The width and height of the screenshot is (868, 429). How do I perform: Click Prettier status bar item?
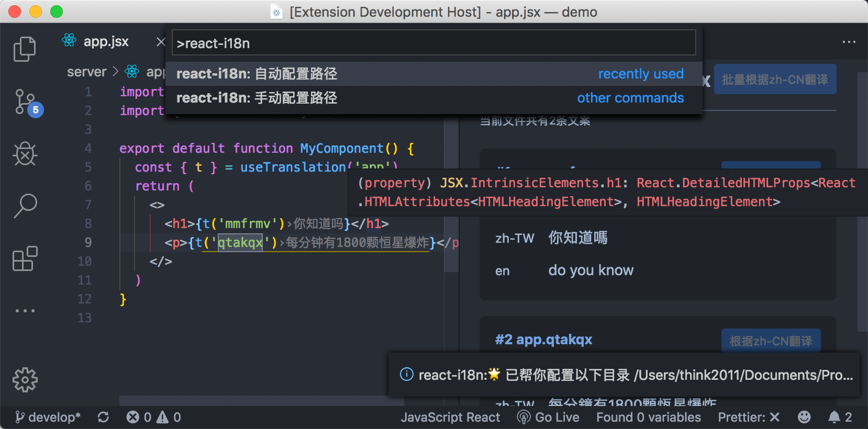[x=749, y=417]
